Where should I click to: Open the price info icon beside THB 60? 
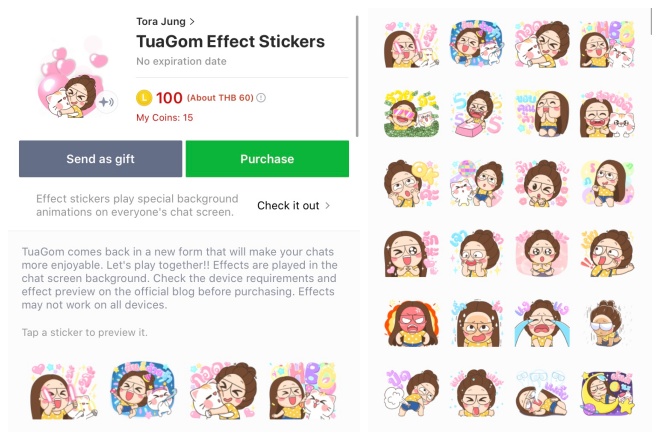(261, 98)
